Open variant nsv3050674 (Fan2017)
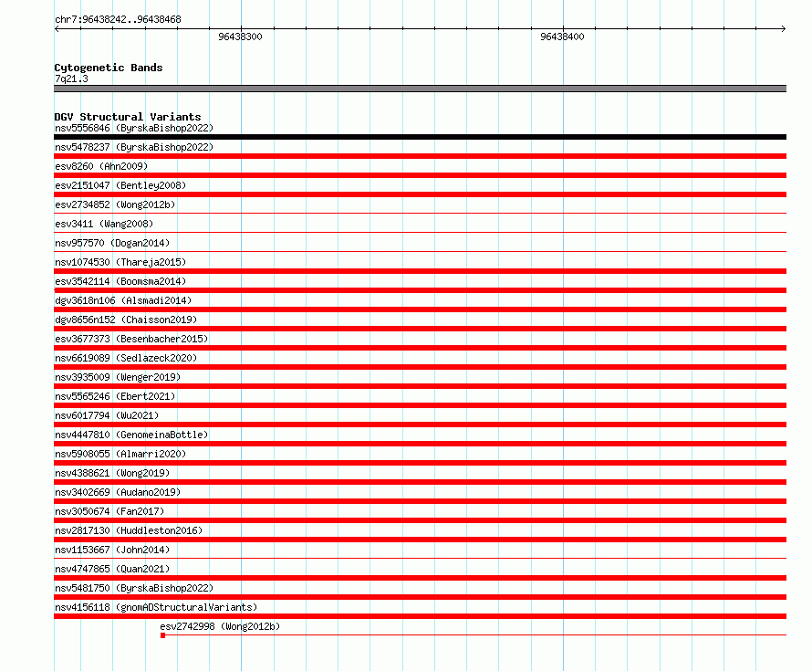This screenshot has width=812, height=671. pyautogui.click(x=109, y=511)
